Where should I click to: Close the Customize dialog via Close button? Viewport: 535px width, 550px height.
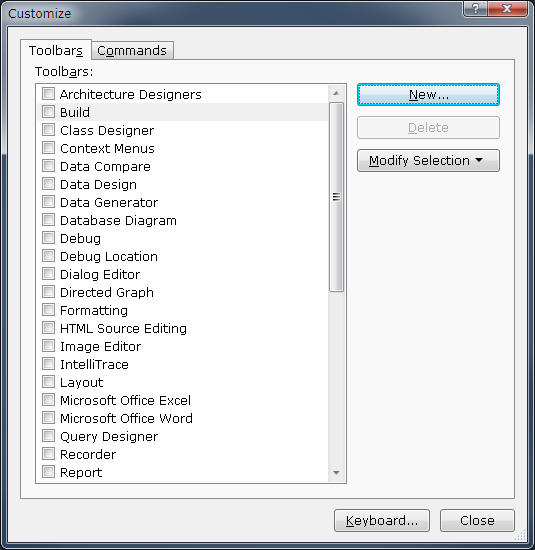click(x=477, y=521)
